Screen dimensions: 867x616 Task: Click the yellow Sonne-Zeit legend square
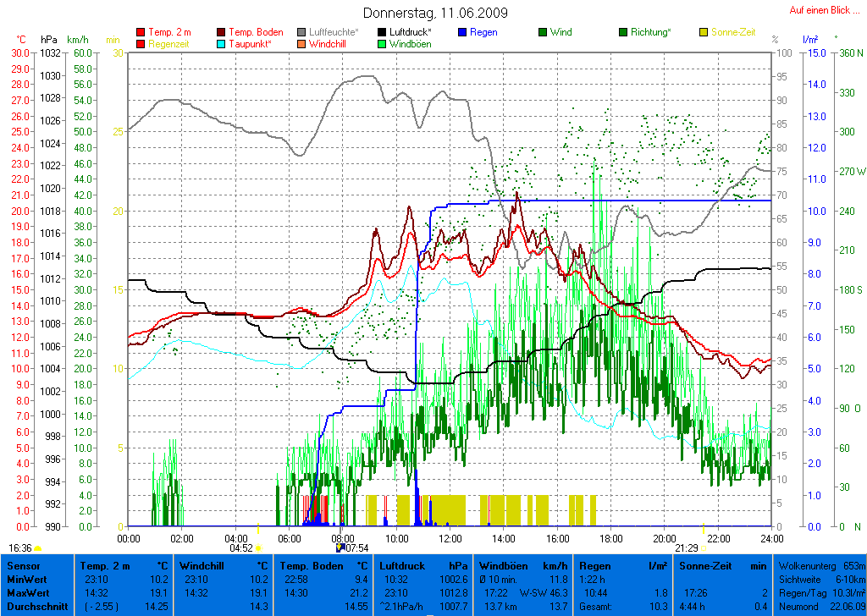pyautogui.click(x=704, y=33)
